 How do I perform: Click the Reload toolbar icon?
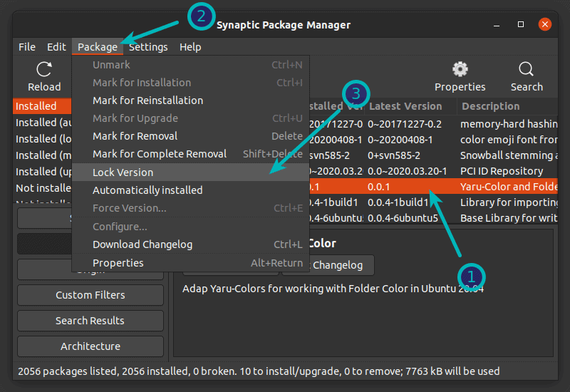tap(44, 70)
